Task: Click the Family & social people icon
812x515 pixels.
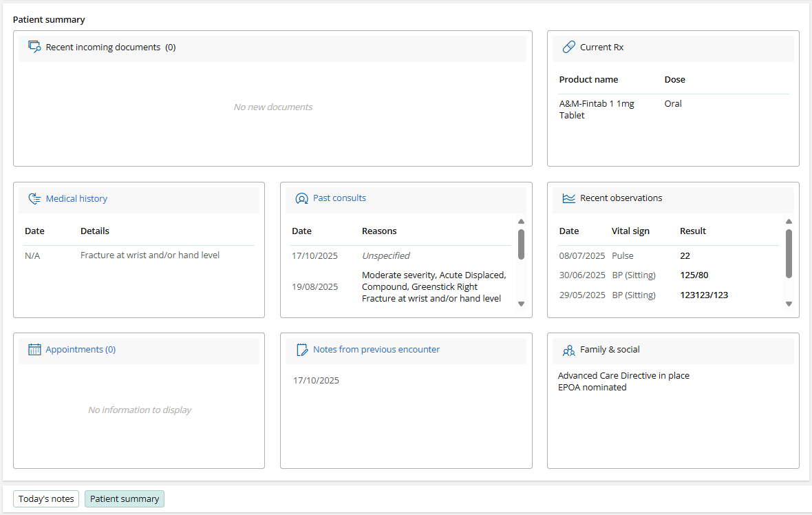Action: coord(568,350)
